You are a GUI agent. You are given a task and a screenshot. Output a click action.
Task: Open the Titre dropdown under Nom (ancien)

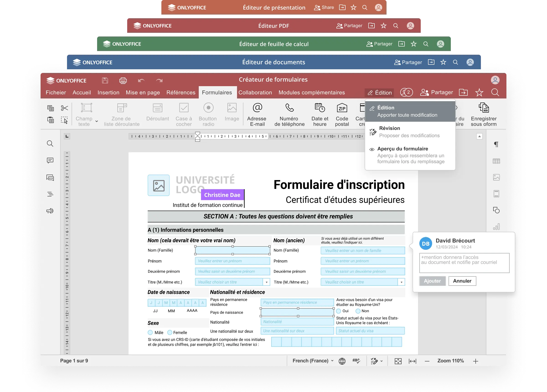point(401,282)
